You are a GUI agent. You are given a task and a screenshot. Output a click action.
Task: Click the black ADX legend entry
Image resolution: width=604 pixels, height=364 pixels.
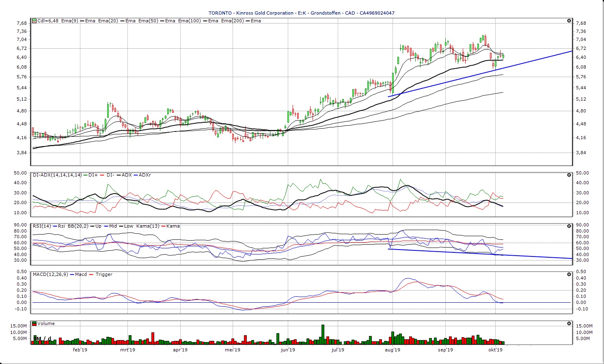124,175
